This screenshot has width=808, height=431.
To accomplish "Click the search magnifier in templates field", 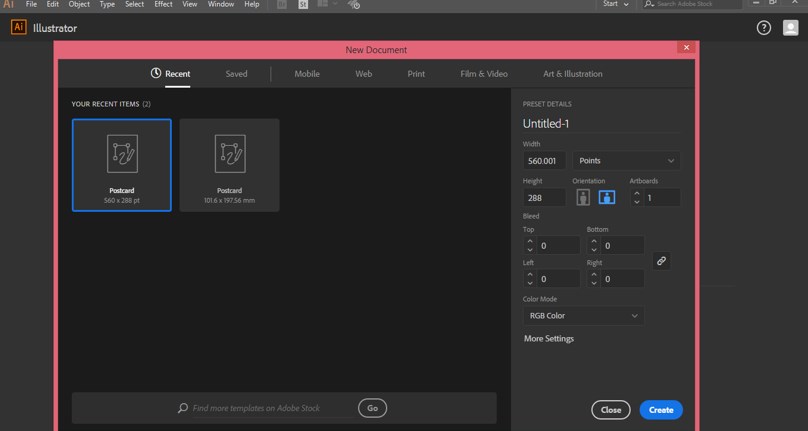I will click(x=182, y=408).
